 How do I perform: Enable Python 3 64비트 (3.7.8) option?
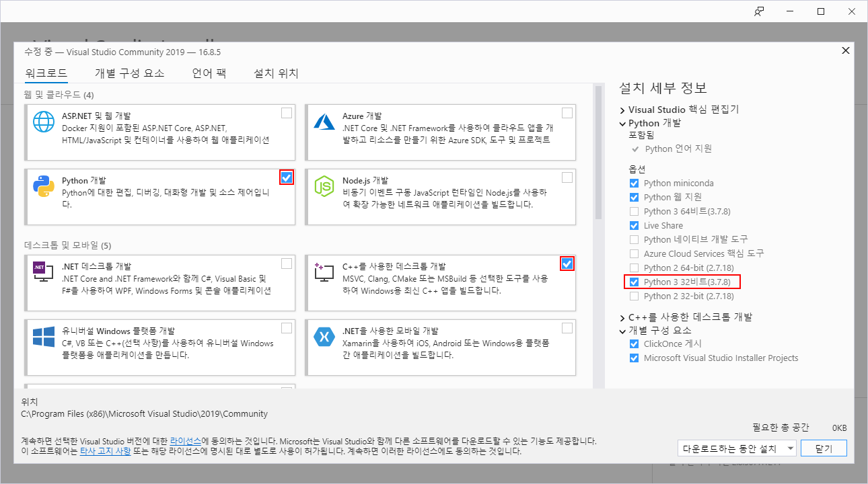click(634, 211)
